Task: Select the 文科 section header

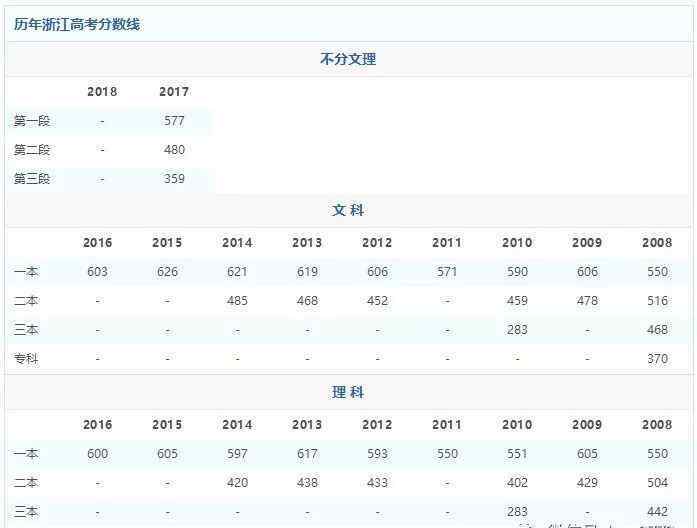Action: (348, 211)
